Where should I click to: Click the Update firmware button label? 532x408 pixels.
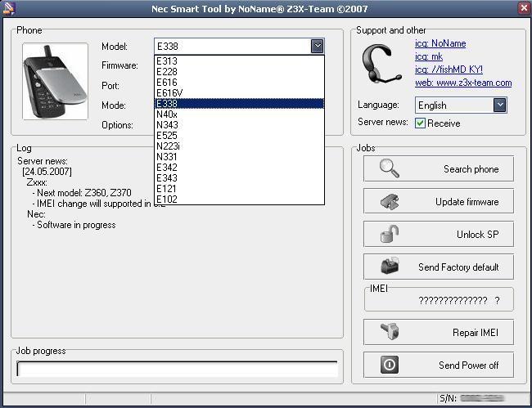click(467, 202)
